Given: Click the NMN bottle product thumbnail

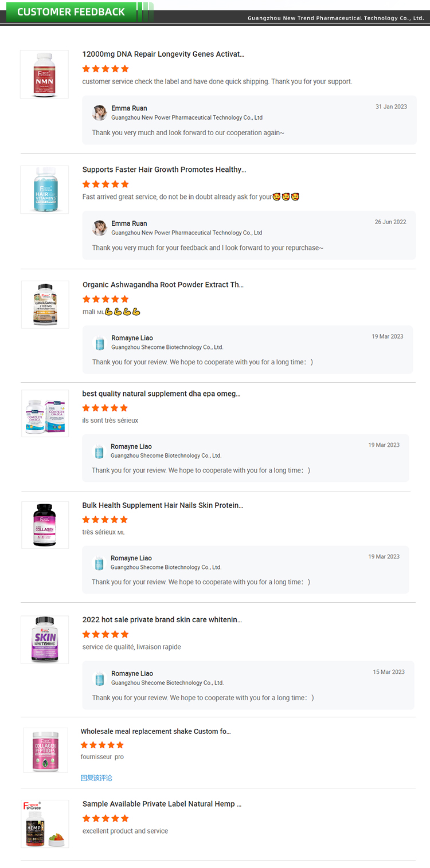Looking at the screenshot, I should (x=44, y=74).
